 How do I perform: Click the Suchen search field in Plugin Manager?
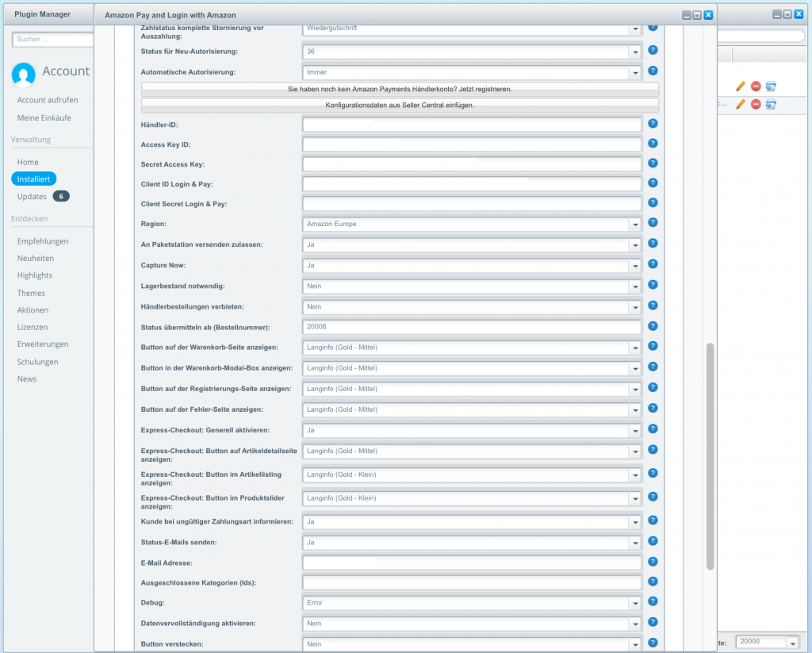[53, 40]
